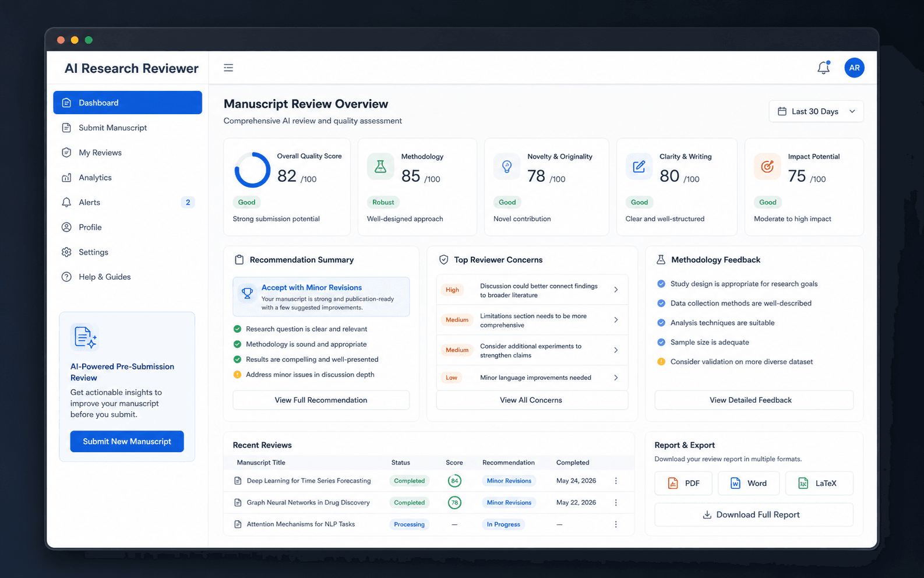Open My Reviews in sidebar
The width and height of the screenshot is (924, 578).
(x=128, y=153)
